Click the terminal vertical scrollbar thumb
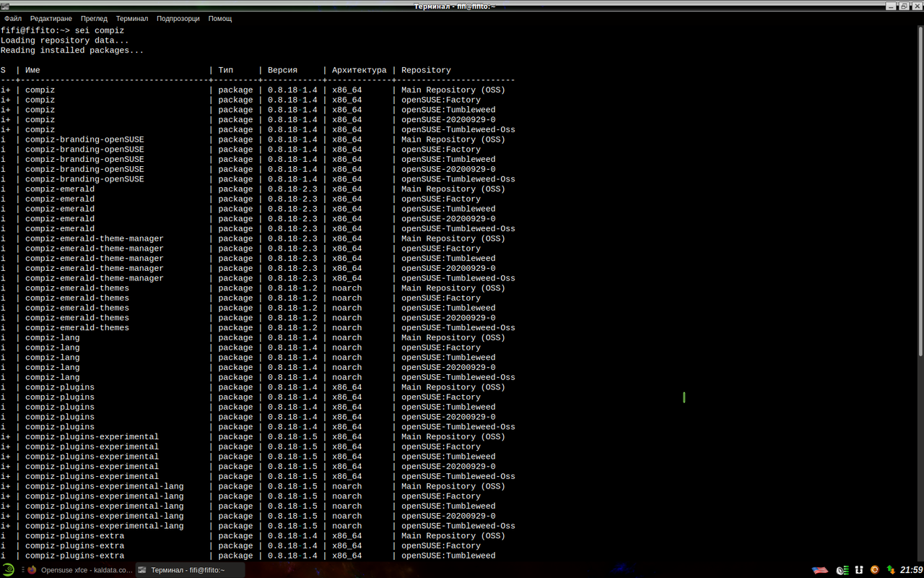Viewport: 924px width, 578px height. [920, 191]
